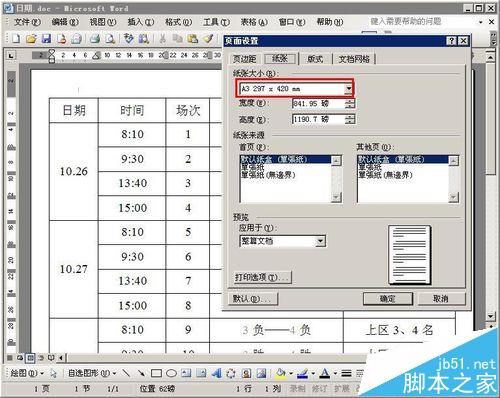Insert clip art from the Drawing toolbar
Image resolution: width=500 pixels, height=398 pixels.
tap(246, 373)
